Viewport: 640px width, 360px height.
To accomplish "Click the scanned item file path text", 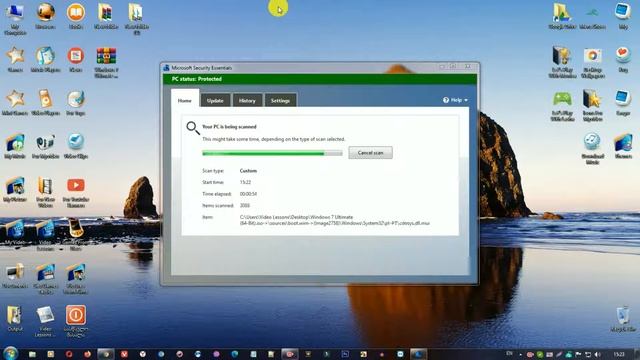I will 335,220.
